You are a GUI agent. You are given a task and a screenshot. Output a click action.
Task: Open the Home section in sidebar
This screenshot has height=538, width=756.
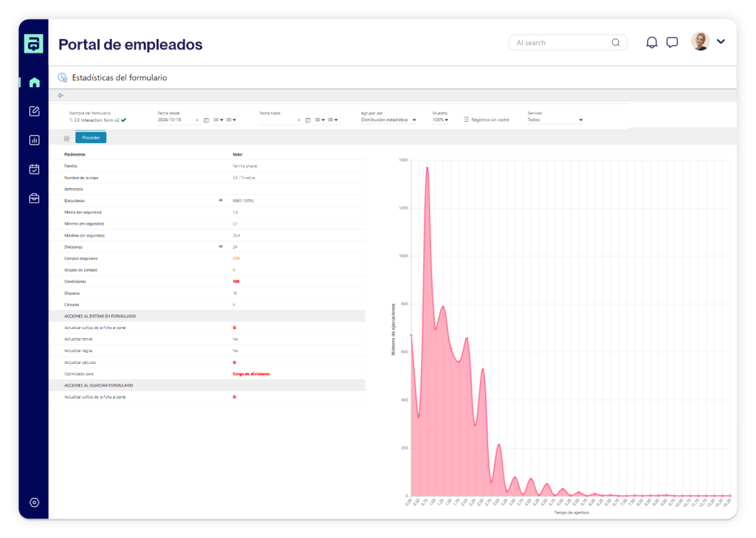point(34,82)
